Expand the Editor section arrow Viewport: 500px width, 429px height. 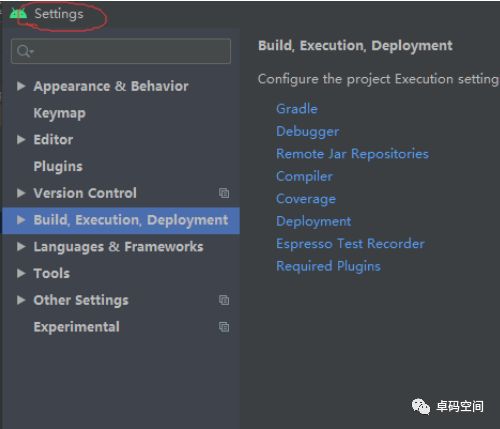(21, 139)
